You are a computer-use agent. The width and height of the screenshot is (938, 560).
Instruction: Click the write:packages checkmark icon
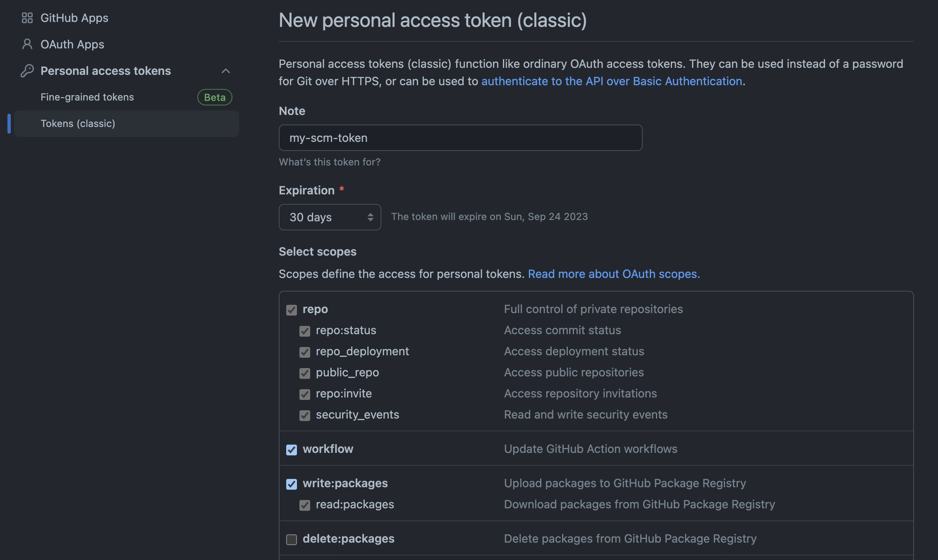[292, 484]
